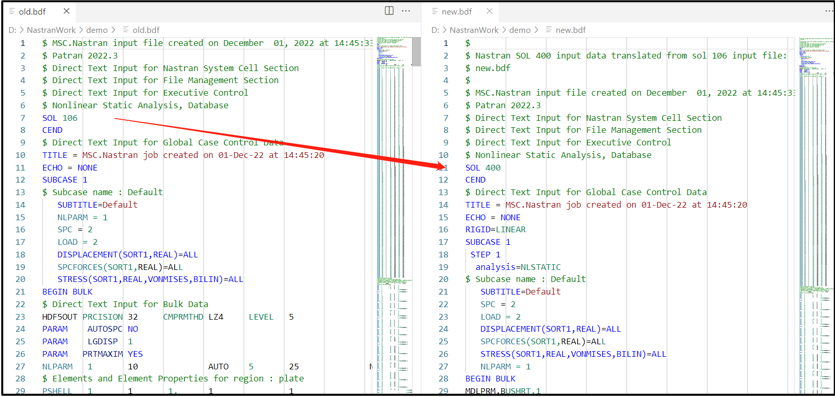The width and height of the screenshot is (835, 397).
Task: Click the old.bdf vertical scrollbar thumb
Action: [417, 52]
